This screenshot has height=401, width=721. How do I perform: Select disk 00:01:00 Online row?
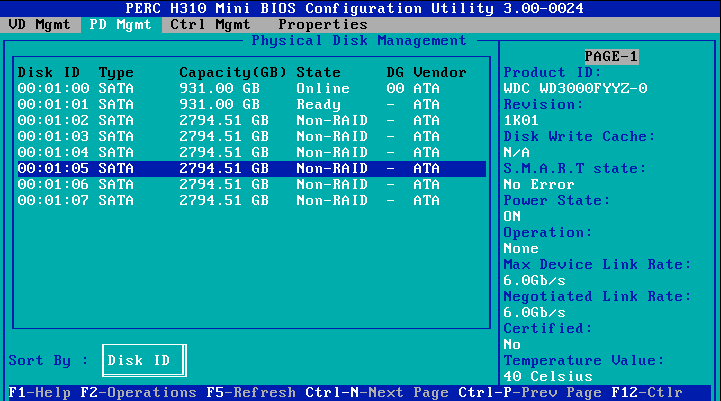click(250, 89)
